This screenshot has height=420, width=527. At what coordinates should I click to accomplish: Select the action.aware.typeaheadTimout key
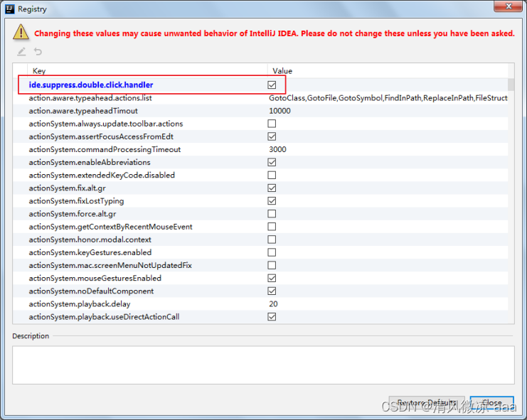click(x=83, y=111)
